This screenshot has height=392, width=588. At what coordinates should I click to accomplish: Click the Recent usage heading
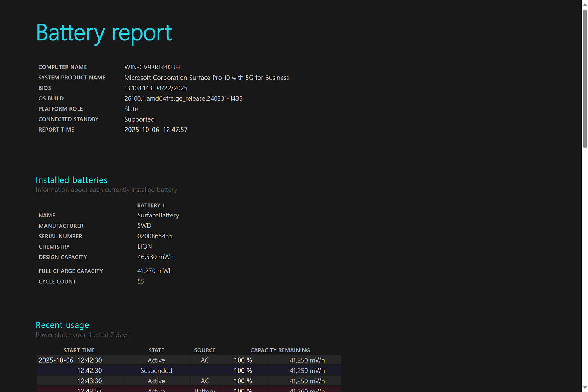tap(62, 325)
